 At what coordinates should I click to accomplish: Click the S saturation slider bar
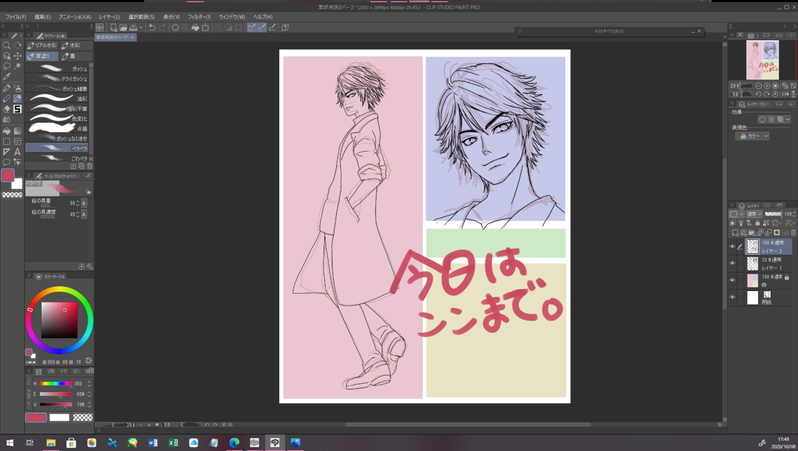click(56, 394)
